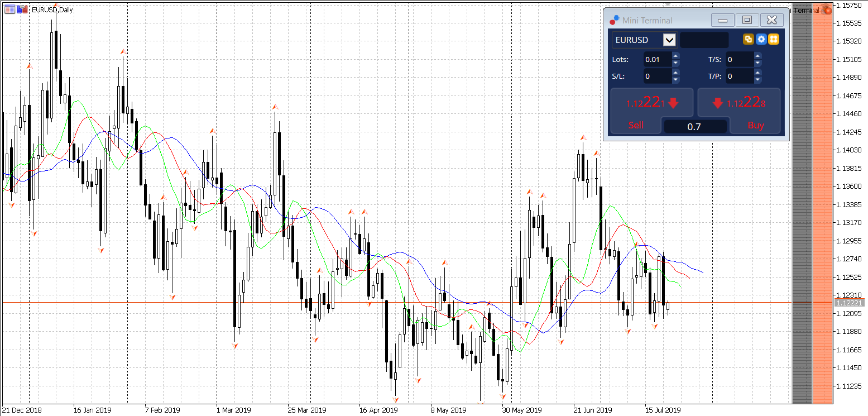The image size is (868, 416).
Task: Click the depth of market icon
Action: coord(22,9)
